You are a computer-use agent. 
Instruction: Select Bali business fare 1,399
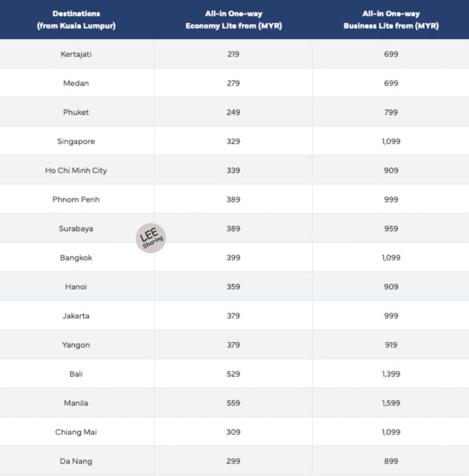pos(391,374)
